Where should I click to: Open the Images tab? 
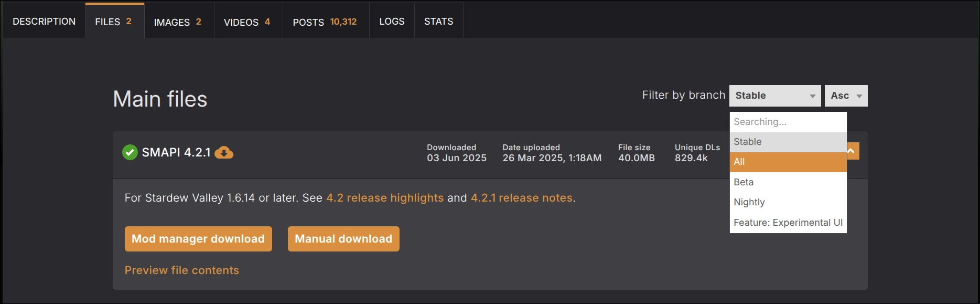[x=179, y=21]
